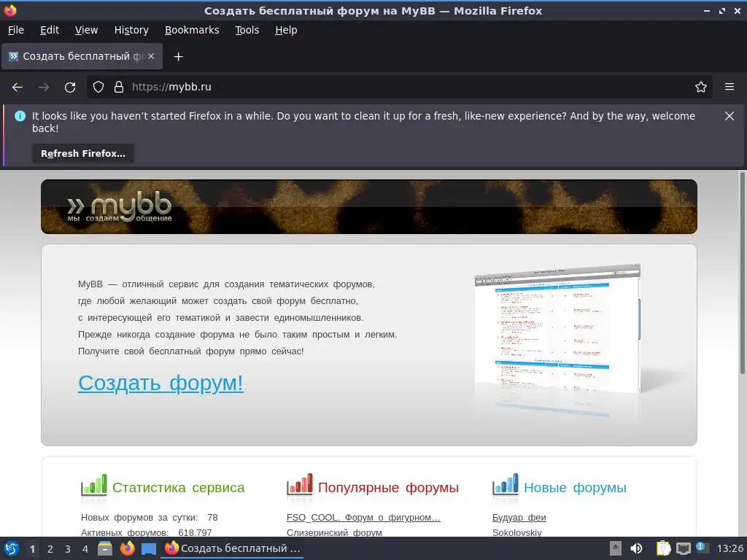
Task: Open the Firefox hamburger menu
Action: 729,87
